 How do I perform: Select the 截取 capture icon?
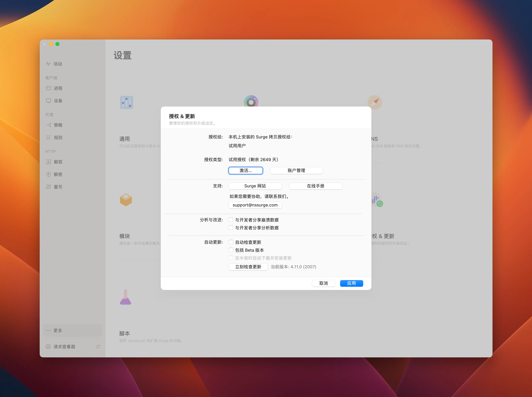click(48, 162)
